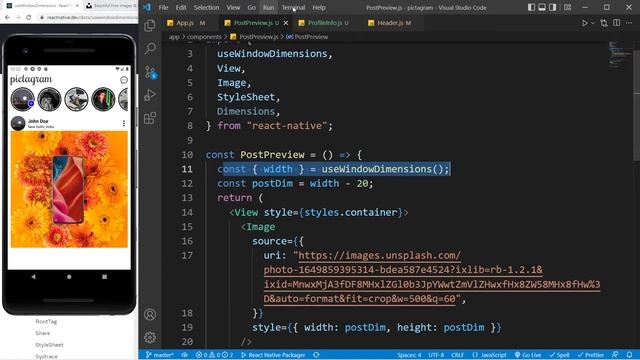Toggle Spell checker in status bar
The image size is (640, 360).
click(x=559, y=355)
